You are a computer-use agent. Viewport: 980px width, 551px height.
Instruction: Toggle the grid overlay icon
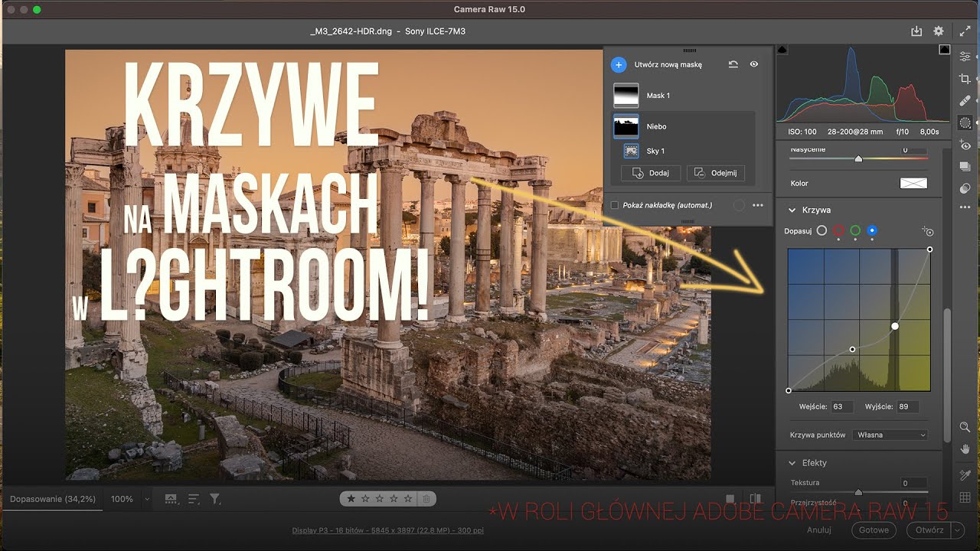tap(965, 497)
